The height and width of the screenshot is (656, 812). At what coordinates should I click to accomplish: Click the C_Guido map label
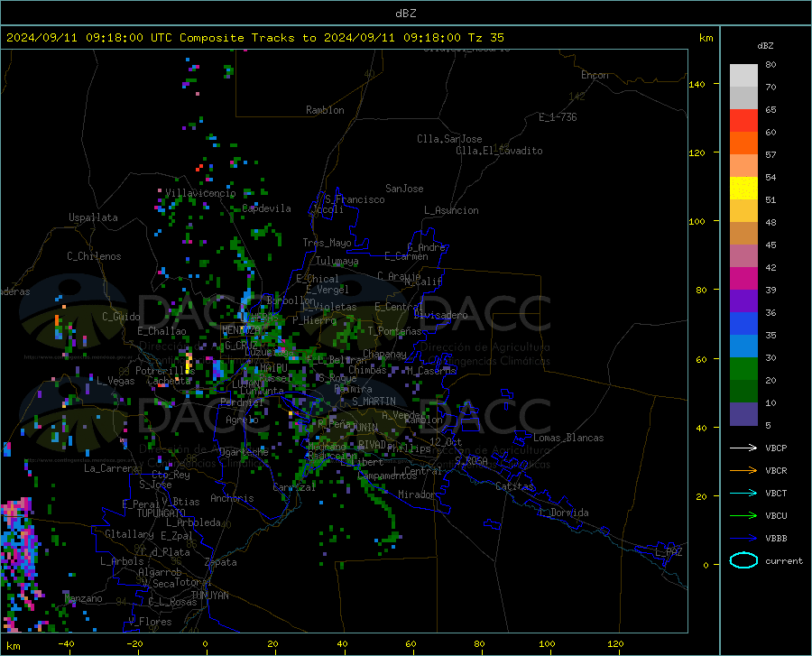121,317
